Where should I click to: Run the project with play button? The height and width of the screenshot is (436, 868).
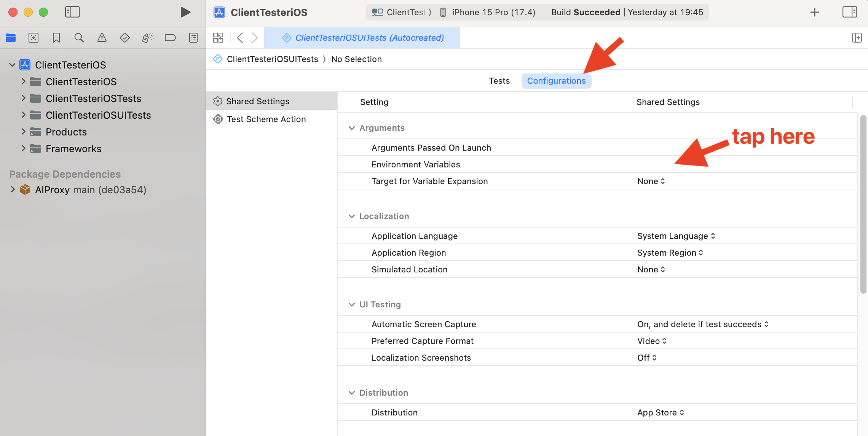point(185,12)
